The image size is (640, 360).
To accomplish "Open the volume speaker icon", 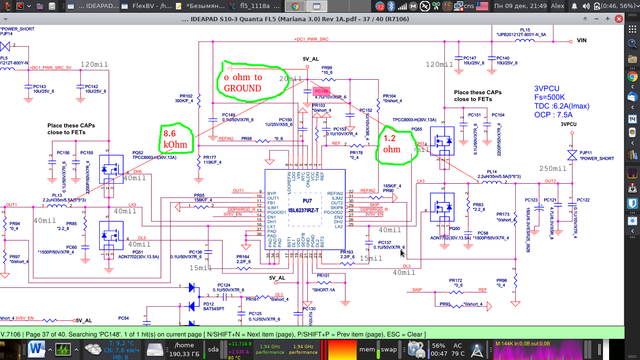I will pos(586,6).
